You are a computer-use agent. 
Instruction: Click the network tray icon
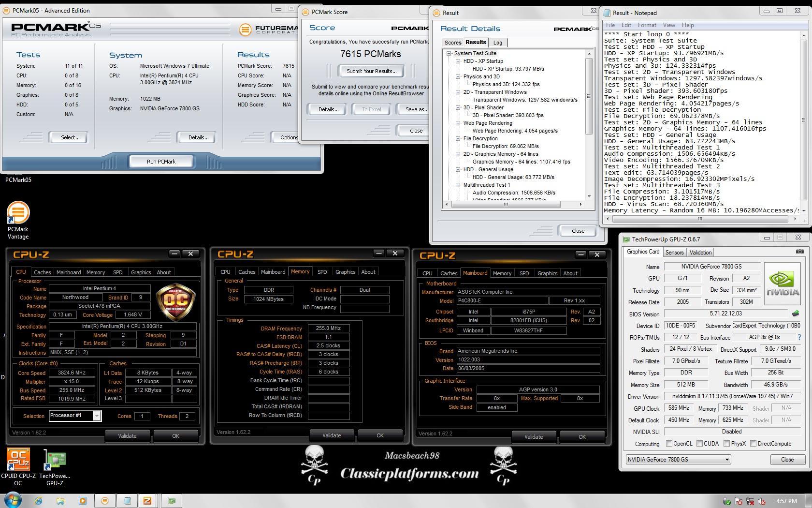tap(750, 501)
